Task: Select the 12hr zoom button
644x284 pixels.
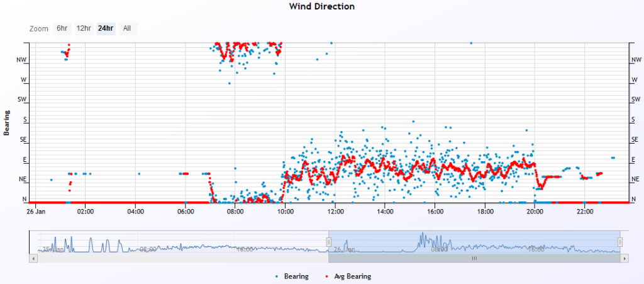Action: (x=84, y=28)
